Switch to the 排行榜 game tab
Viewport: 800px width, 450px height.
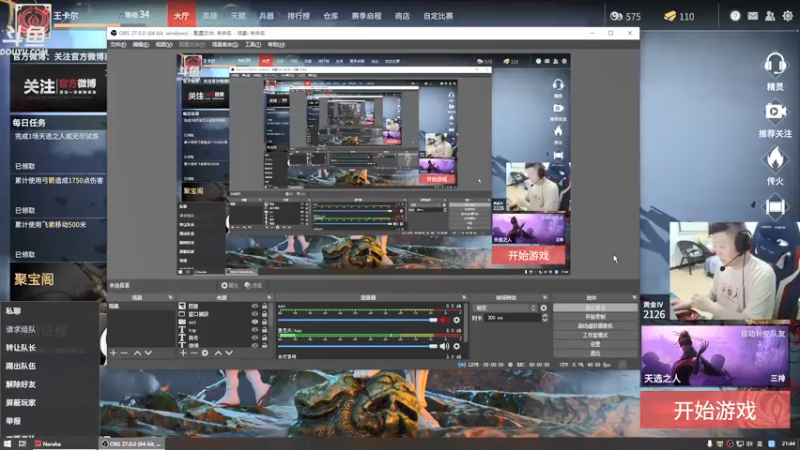pos(298,16)
